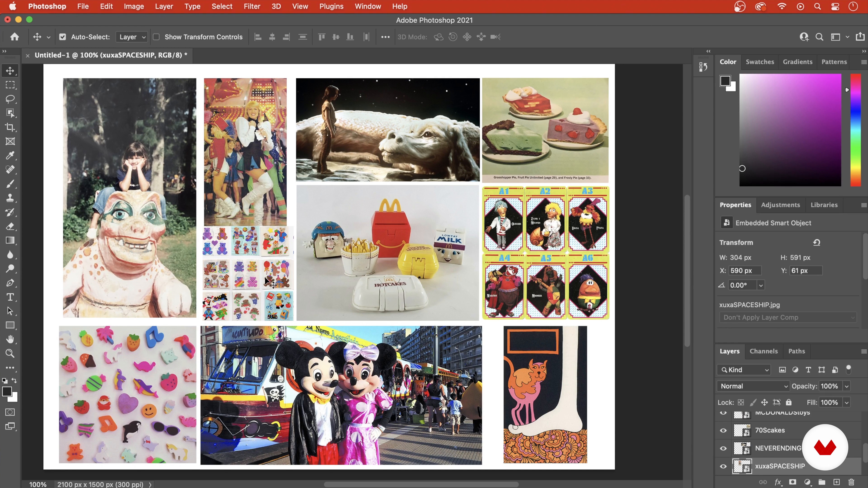Open the Filter menu

tap(252, 6)
